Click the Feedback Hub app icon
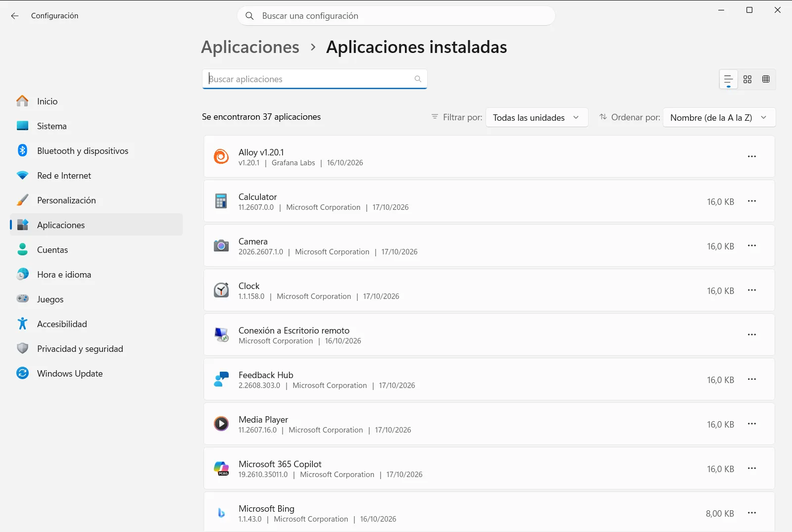The height and width of the screenshot is (532, 792). (x=221, y=379)
